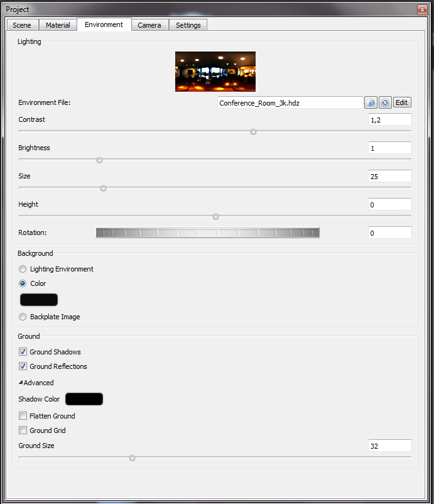
Task: Switch to the Scene tab
Action: tap(22, 25)
